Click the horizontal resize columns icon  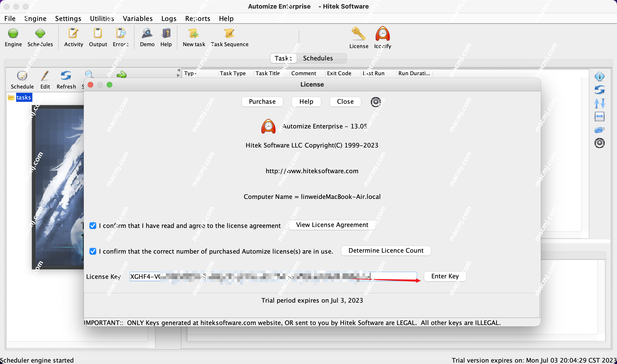point(599,117)
